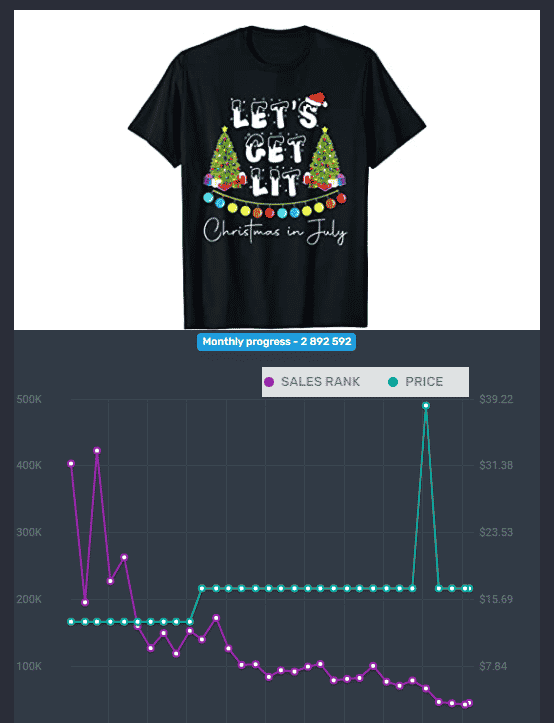The width and height of the screenshot is (554, 723).
Task: Select the highest sales rank point near 420K
Action: 97,450
